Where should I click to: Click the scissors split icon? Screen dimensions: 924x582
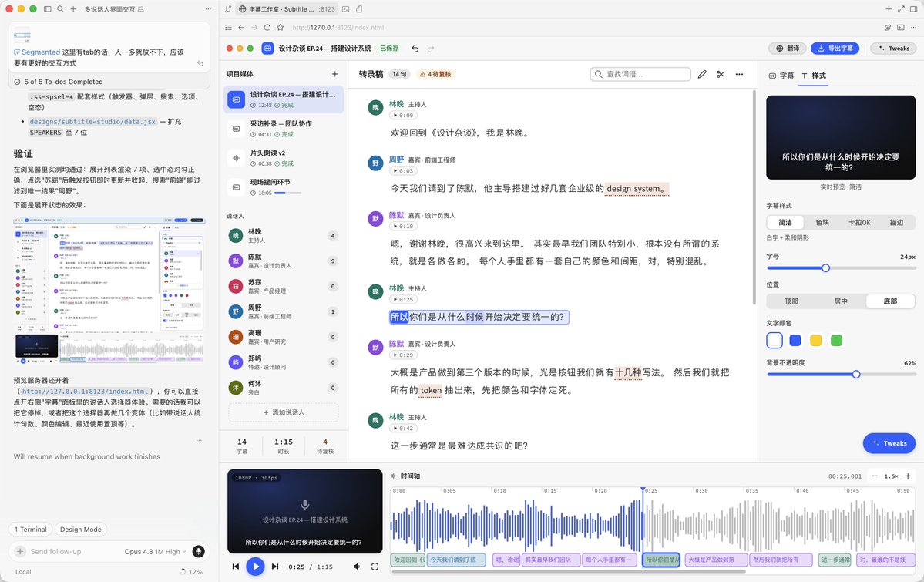click(x=720, y=74)
